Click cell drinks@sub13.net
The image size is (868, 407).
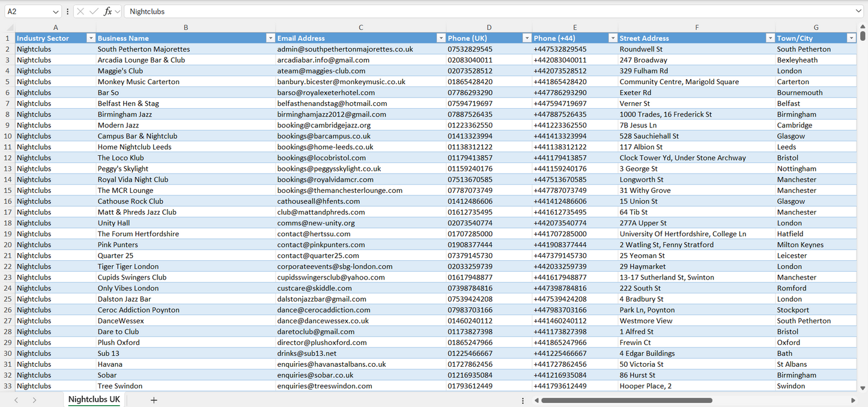tap(361, 353)
